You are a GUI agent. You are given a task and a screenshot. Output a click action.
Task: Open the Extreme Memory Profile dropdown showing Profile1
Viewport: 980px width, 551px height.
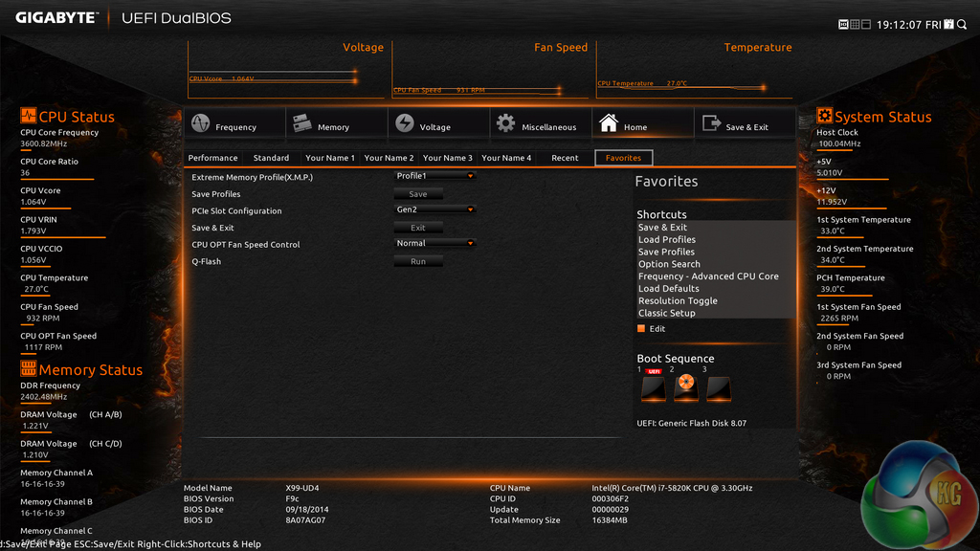click(435, 176)
